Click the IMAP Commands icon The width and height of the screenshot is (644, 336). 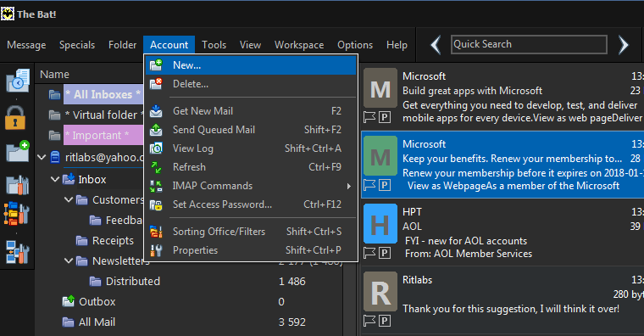point(156,186)
